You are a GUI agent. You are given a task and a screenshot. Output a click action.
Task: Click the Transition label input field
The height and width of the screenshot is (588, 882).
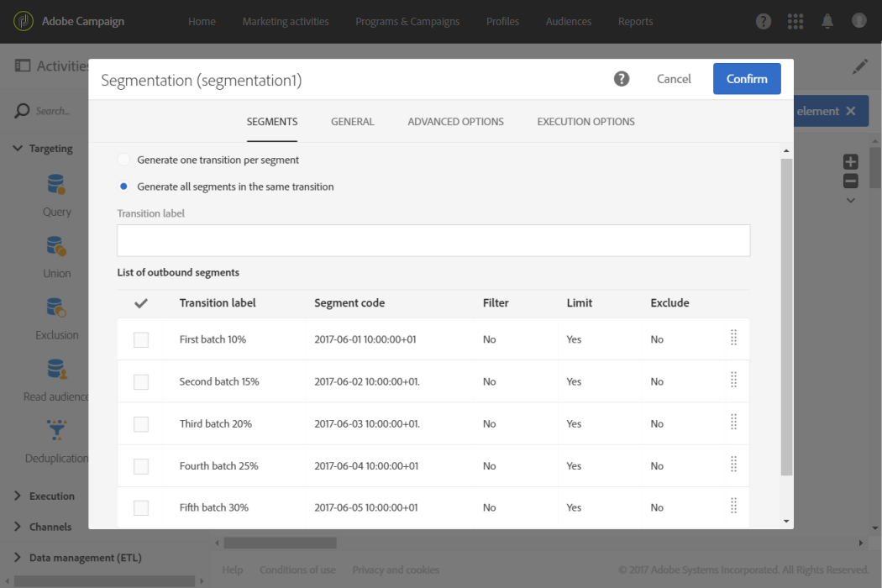tap(433, 240)
